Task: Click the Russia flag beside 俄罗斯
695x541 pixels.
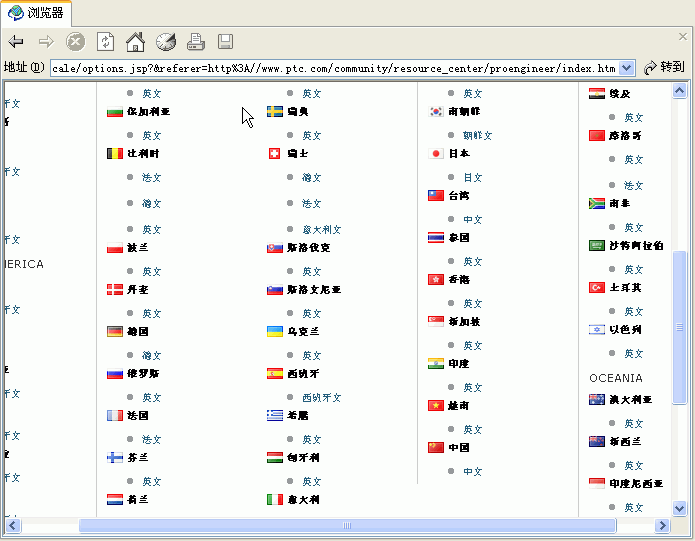Action: click(x=115, y=374)
